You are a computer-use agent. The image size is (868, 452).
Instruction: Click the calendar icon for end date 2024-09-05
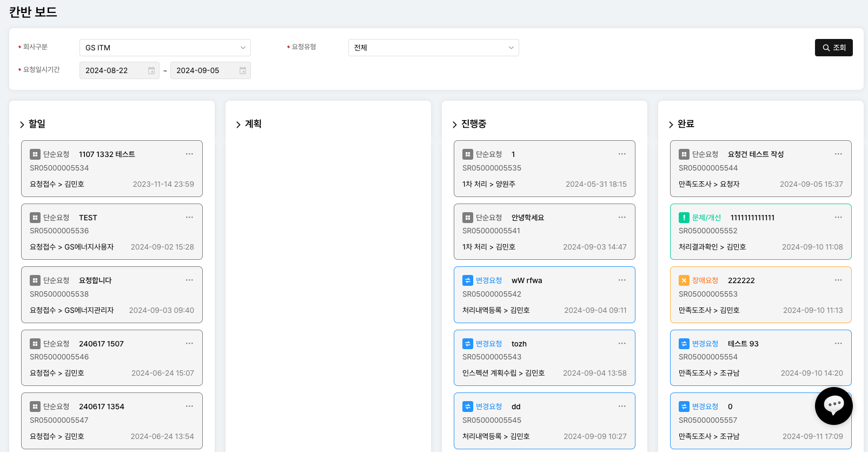243,71
